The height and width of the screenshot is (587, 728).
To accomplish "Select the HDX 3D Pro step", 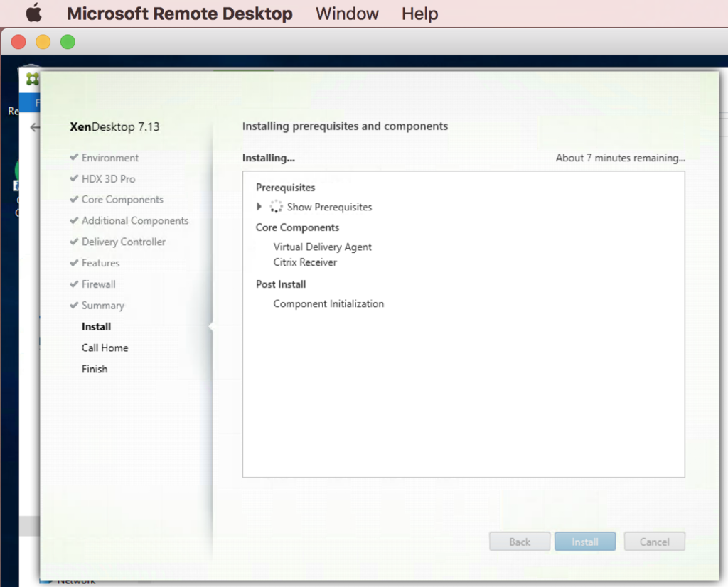I will (108, 178).
